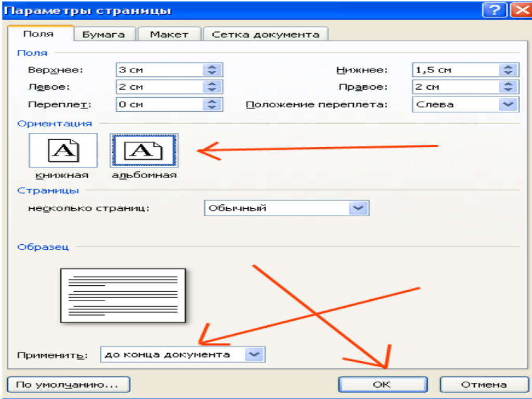Select the landscape (альбомная) orientation icon

(144, 150)
